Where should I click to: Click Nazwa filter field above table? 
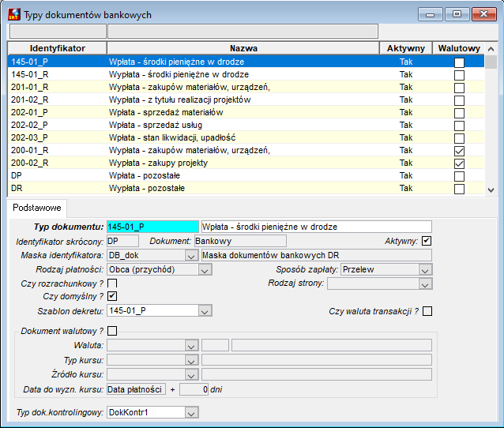[243, 32]
